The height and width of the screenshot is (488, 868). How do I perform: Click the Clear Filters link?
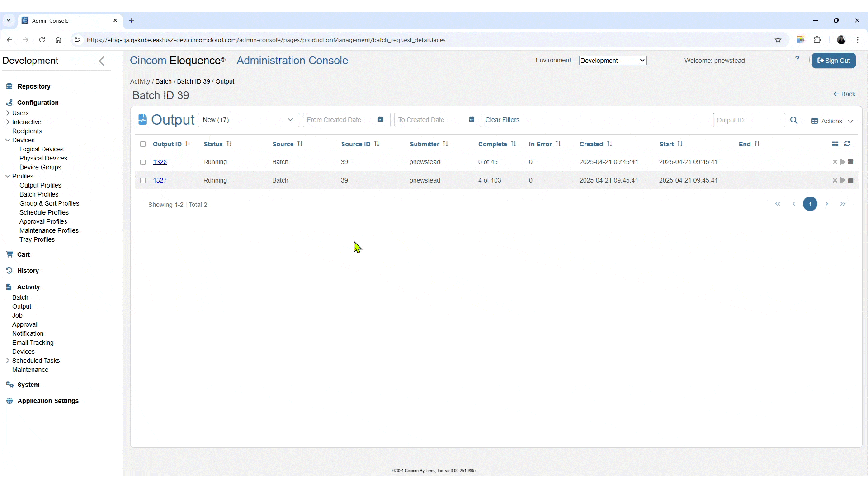[502, 120]
